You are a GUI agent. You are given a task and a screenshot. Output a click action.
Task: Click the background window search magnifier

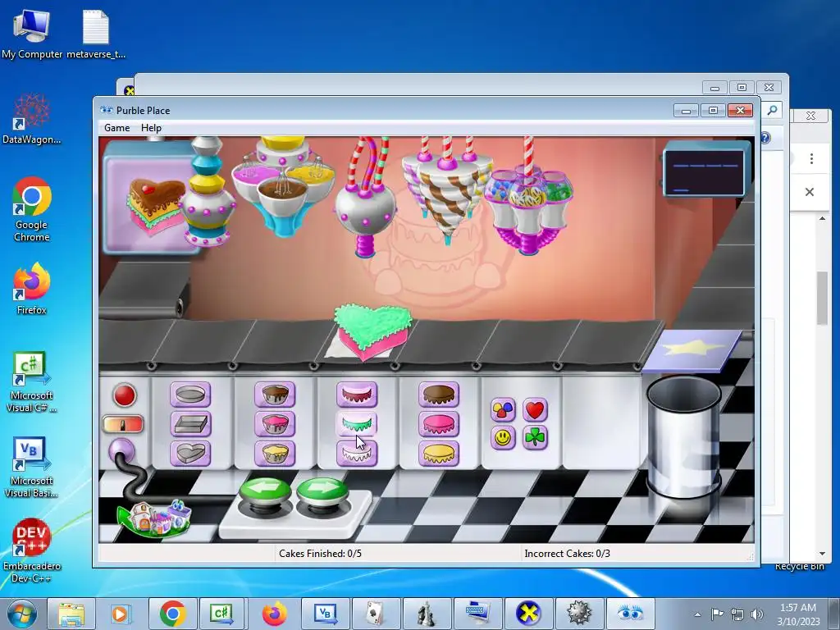tap(772, 110)
